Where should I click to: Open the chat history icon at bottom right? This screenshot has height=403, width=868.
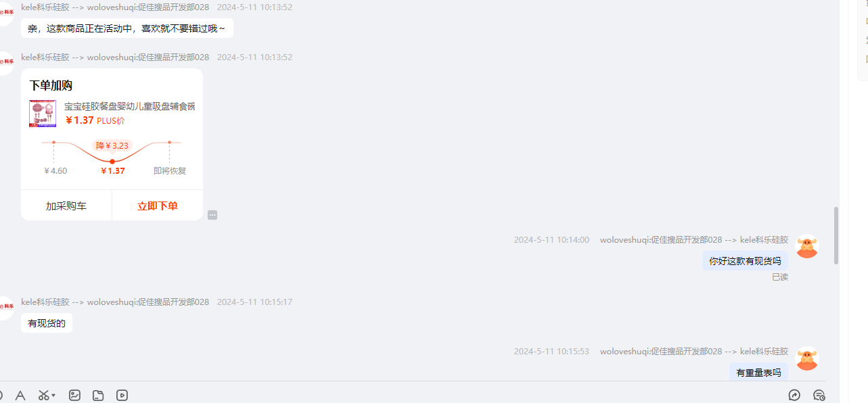click(819, 396)
